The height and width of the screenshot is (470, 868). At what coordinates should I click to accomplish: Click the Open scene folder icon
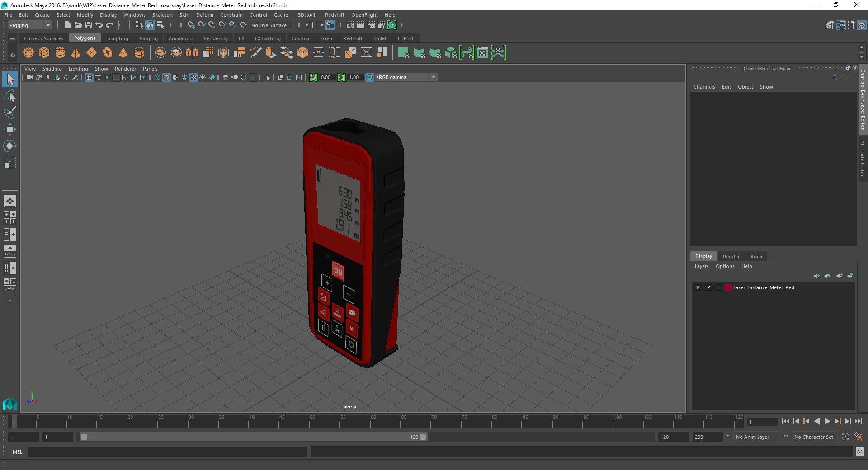(78, 25)
